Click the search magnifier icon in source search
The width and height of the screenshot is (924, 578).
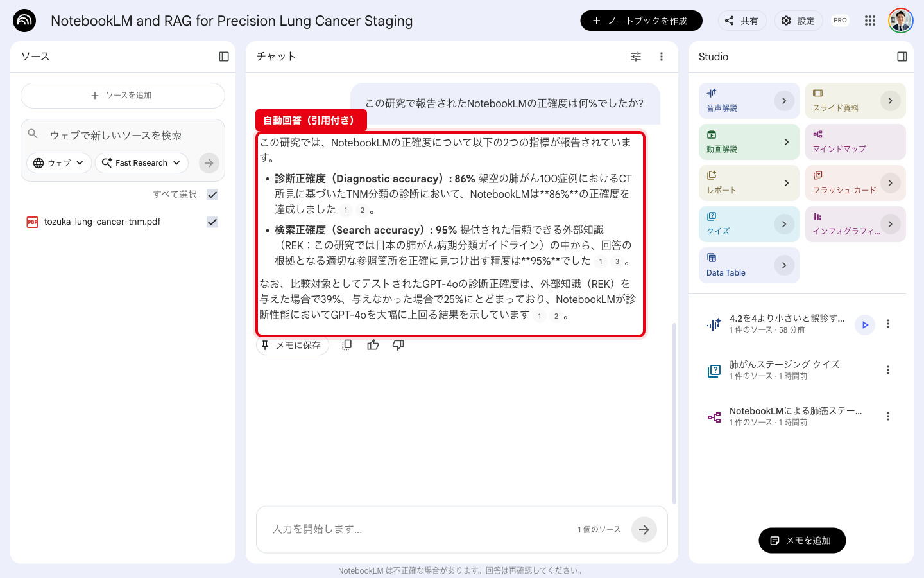coord(33,134)
